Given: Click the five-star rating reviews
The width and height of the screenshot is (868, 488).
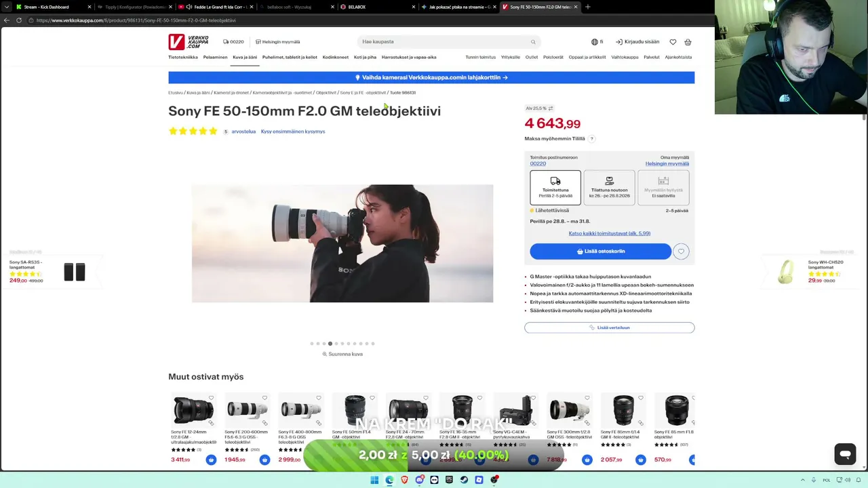Looking at the screenshot, I should (193, 131).
